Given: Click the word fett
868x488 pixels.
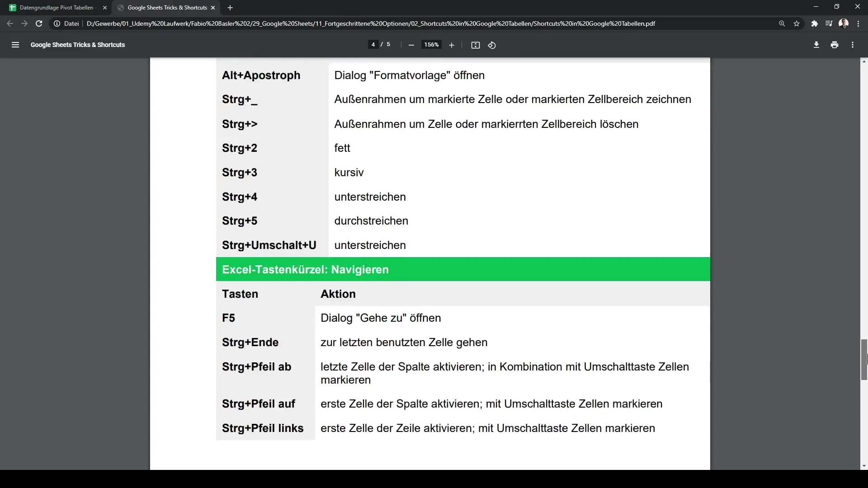Looking at the screenshot, I should pos(342,148).
